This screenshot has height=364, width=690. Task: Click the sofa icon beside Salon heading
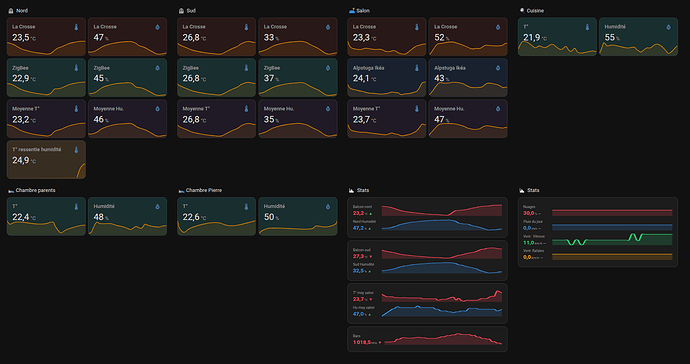pyautogui.click(x=352, y=11)
